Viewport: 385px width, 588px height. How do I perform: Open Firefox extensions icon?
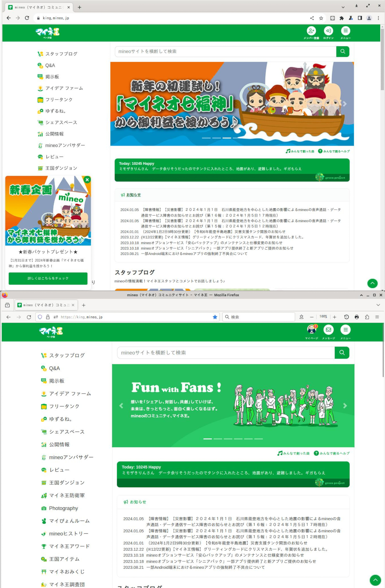pyautogui.click(x=367, y=317)
